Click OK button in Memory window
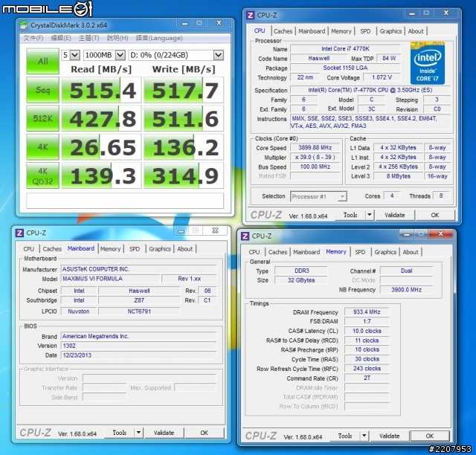The image size is (476, 455). pyautogui.click(x=430, y=436)
